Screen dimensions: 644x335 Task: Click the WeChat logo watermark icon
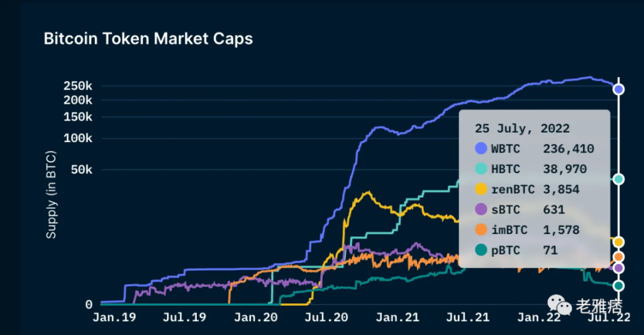pyautogui.click(x=560, y=305)
